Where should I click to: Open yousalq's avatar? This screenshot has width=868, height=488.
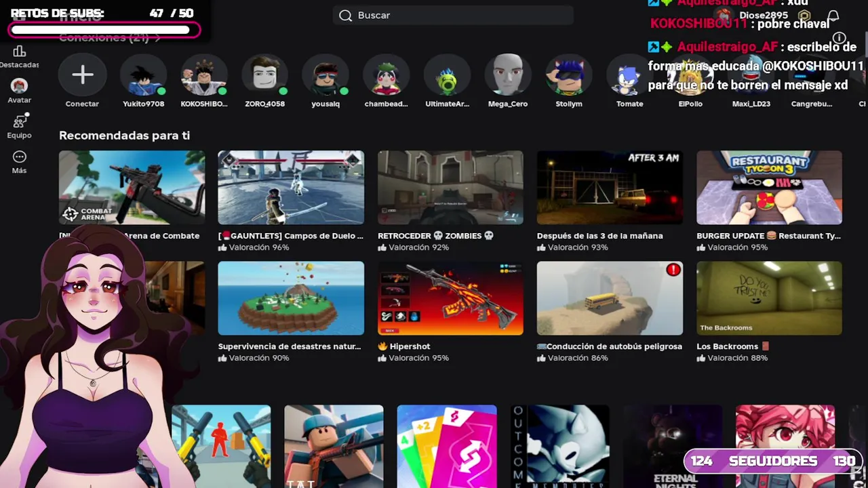[325, 75]
